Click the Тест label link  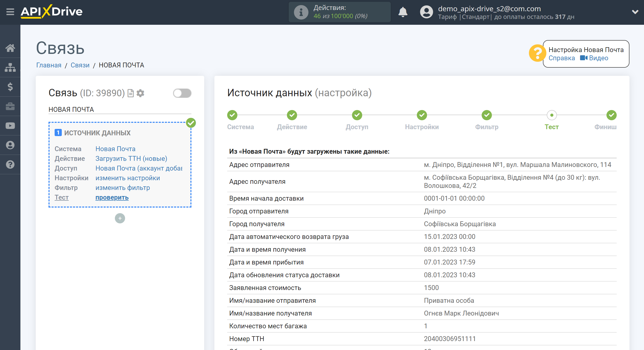(62, 197)
